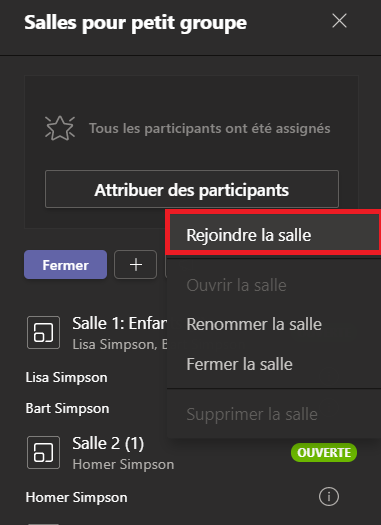The height and width of the screenshot is (525, 381).
Task: Collapse the Salle 2 (1) room title
Action: (108, 443)
